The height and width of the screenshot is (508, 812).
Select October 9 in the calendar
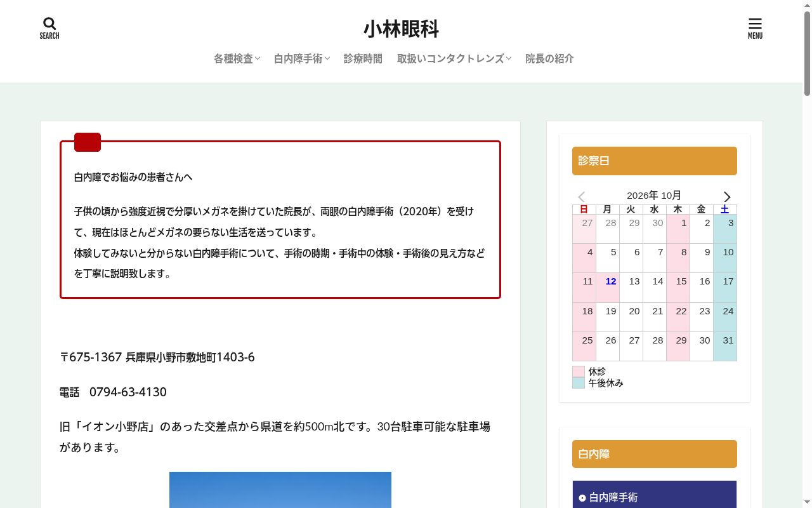702,258
